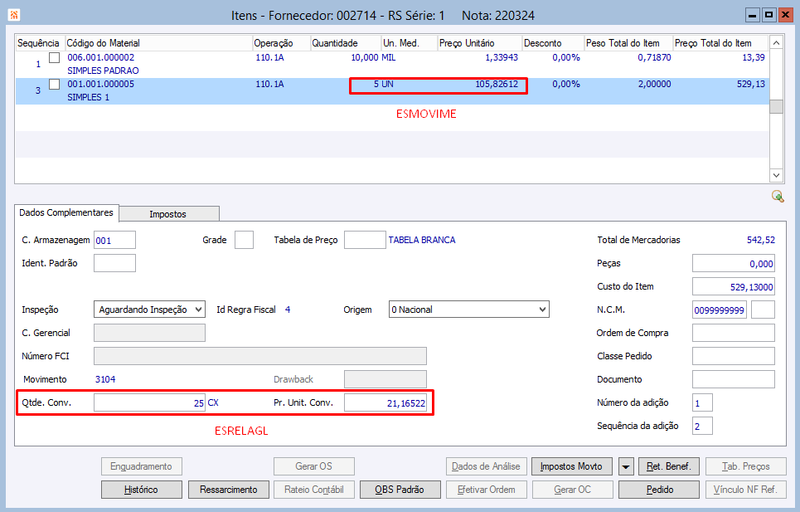800x512 pixels.
Task: Click the disabled Enquadramento button
Action: 141,467
